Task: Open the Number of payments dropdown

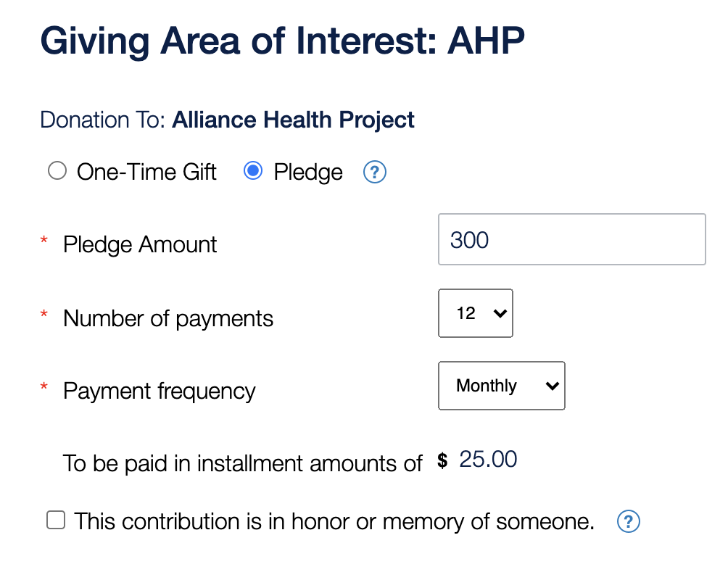Action: tap(476, 313)
